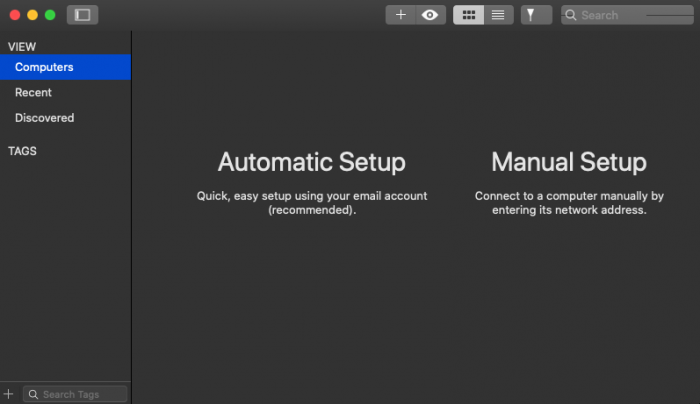Screen dimensions: 700x404
Task: Close the window with the red button
Action: [x=15, y=15]
